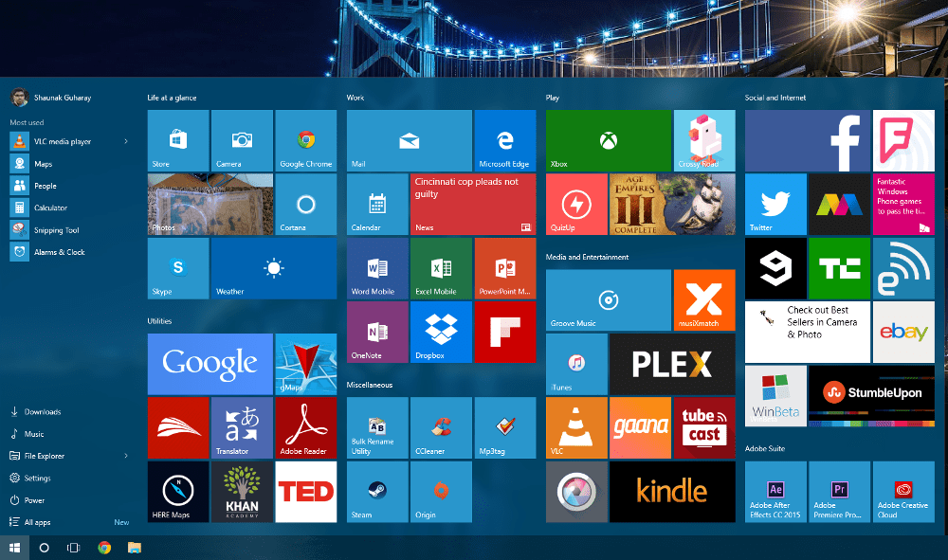Launch HERE Maps tile
This screenshot has width=948, height=560.
178,492
